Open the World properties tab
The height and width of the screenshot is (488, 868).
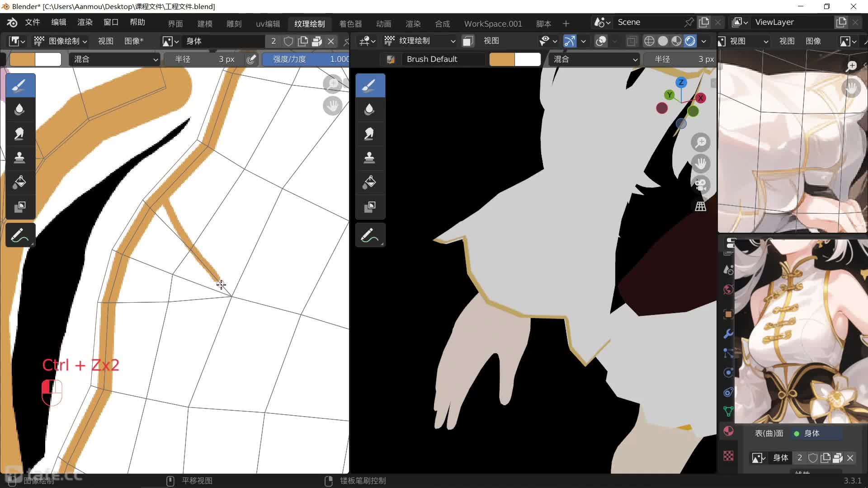(728, 290)
